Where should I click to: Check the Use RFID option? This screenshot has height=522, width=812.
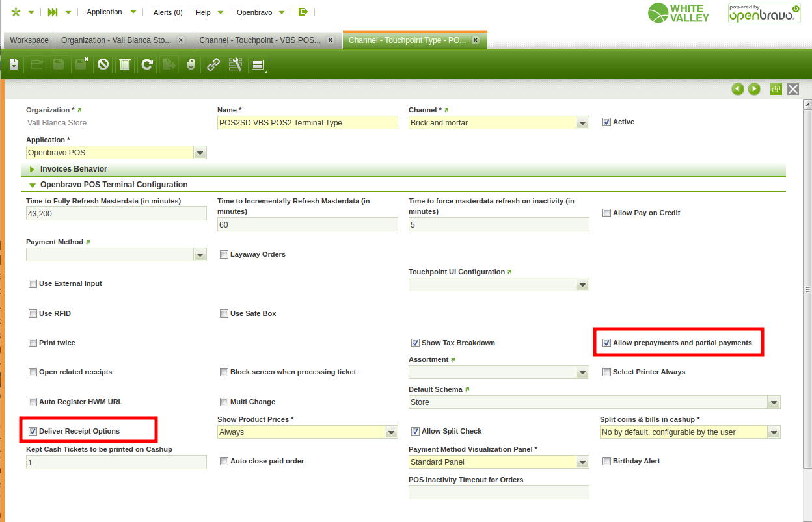point(33,313)
